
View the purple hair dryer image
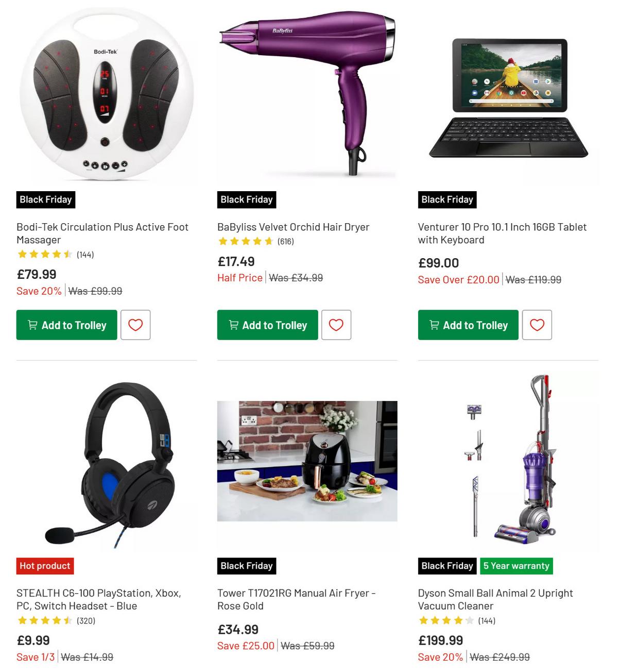307,95
